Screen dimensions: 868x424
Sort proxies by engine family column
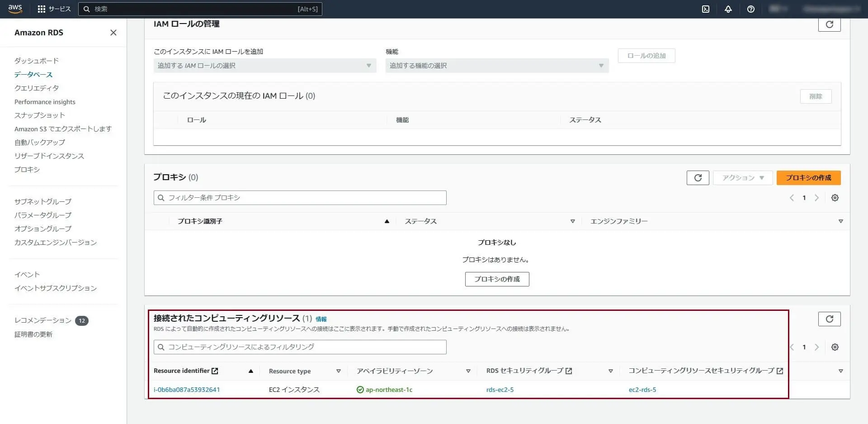(x=841, y=221)
